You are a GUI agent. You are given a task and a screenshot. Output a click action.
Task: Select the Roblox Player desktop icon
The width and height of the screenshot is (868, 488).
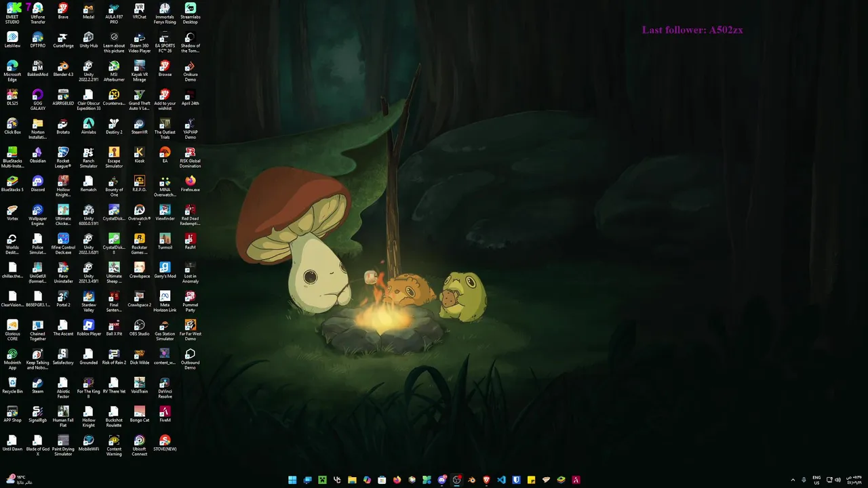pyautogui.click(x=89, y=328)
